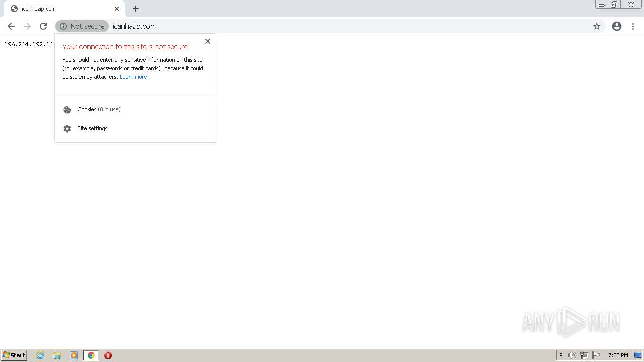Open the Chrome profile avatar menu
This screenshot has height=362, width=644.
(x=617, y=26)
